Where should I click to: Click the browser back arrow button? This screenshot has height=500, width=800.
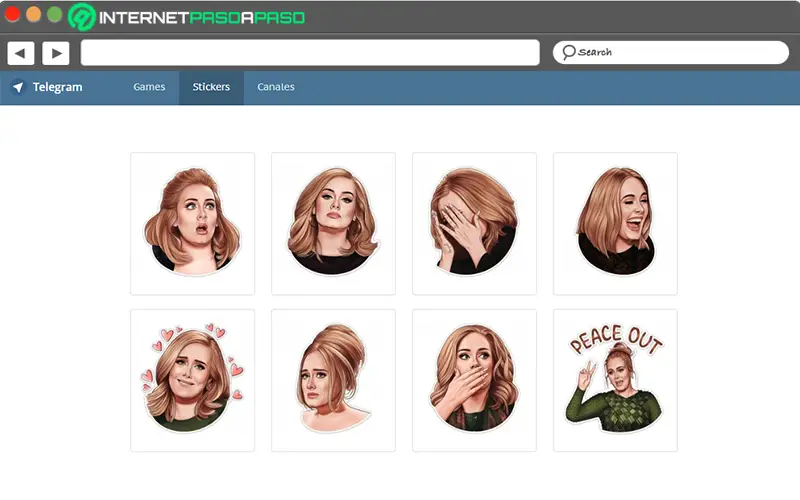20,53
